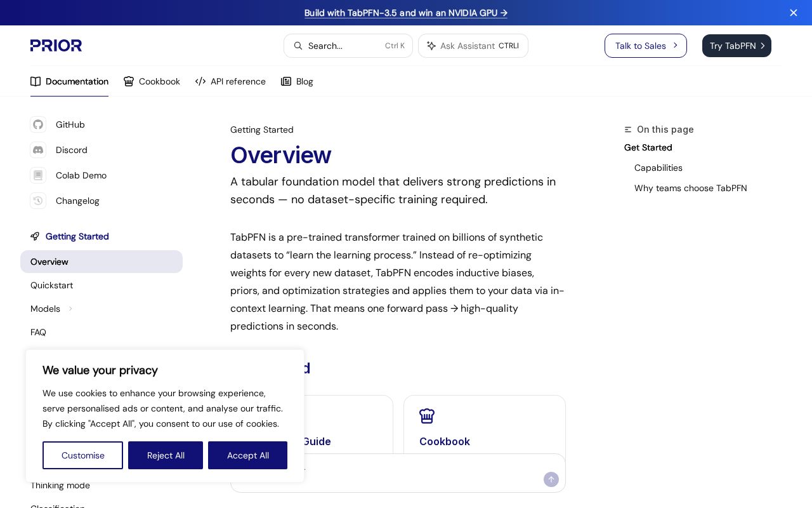
Task: Accept all cookies
Action: [247, 455]
